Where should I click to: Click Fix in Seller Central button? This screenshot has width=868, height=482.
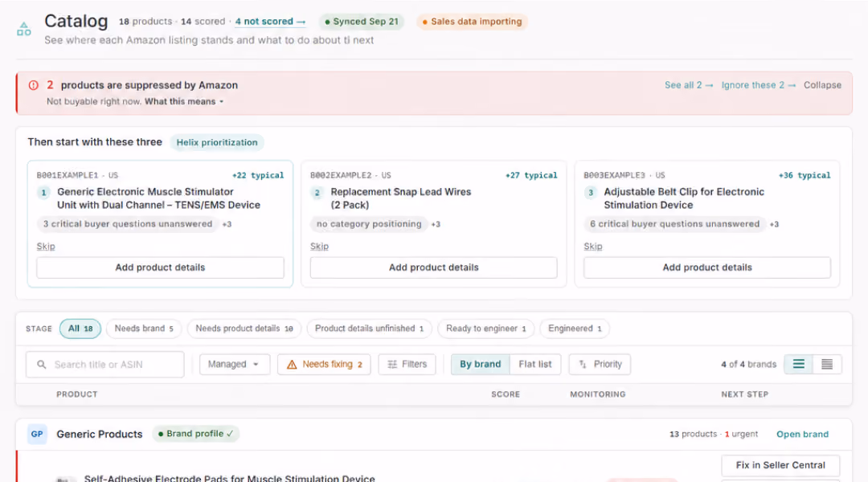point(780,465)
